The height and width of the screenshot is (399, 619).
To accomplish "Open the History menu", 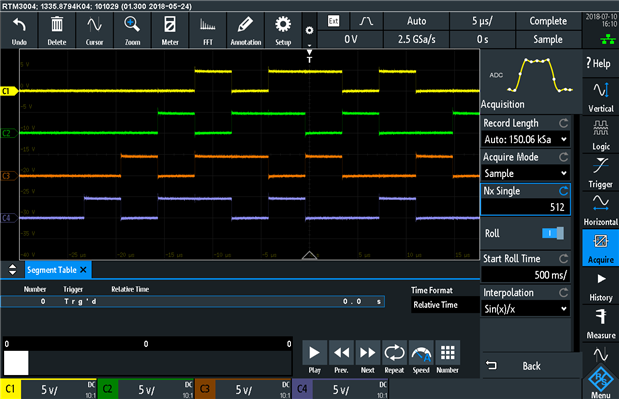I will coord(600,286).
